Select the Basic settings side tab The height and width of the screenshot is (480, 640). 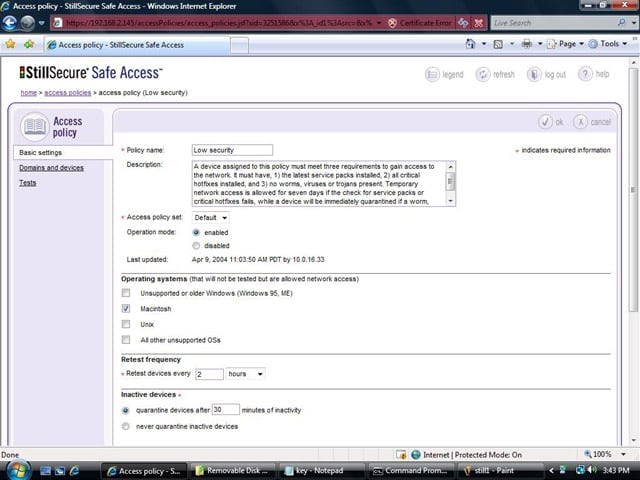coord(63,153)
